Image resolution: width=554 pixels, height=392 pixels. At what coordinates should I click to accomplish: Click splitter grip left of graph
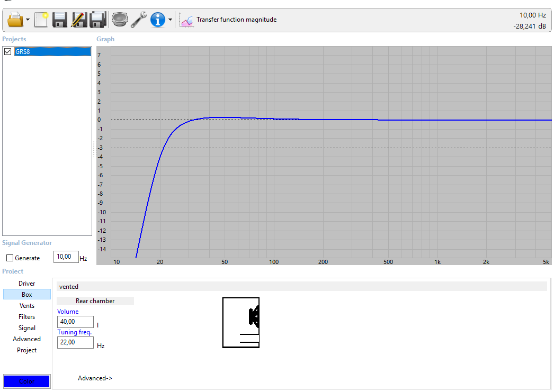pos(94,149)
